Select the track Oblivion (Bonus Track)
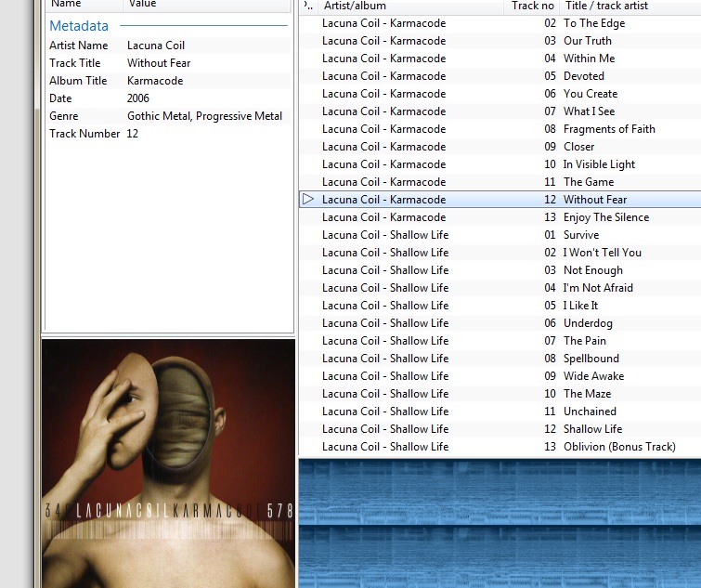Image resolution: width=701 pixels, height=588 pixels. [500, 447]
